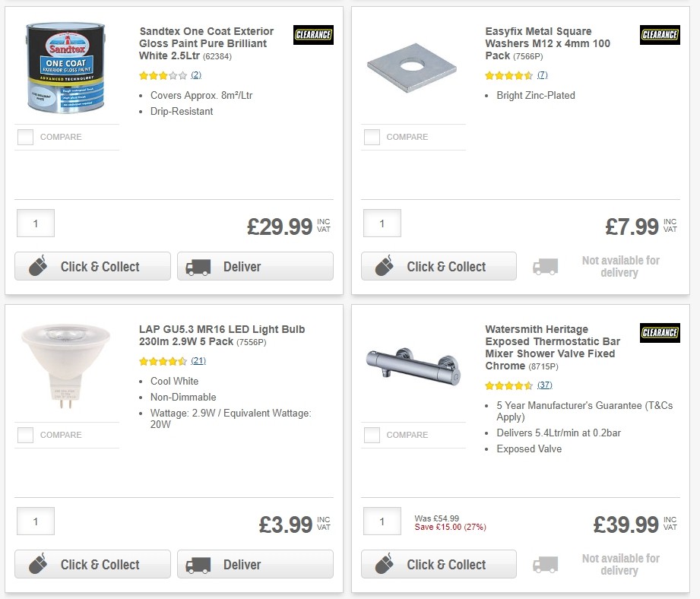Open the (37) reviews link for shower valve
The image size is (700, 599).
[x=544, y=385]
